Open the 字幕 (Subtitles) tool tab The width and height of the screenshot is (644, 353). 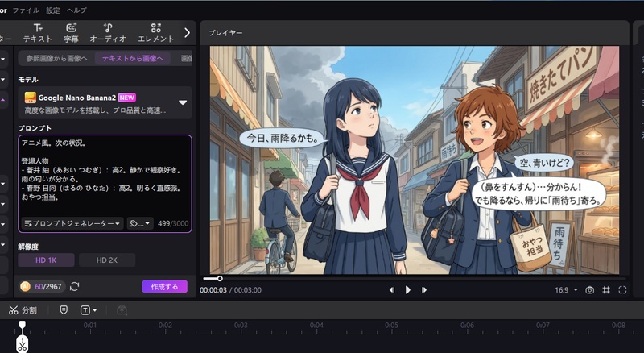coord(71,33)
